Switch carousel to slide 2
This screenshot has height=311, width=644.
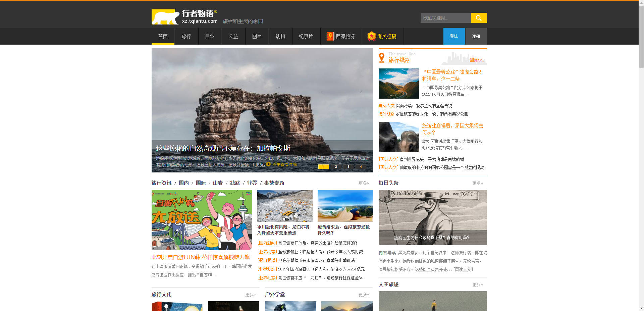point(336,167)
